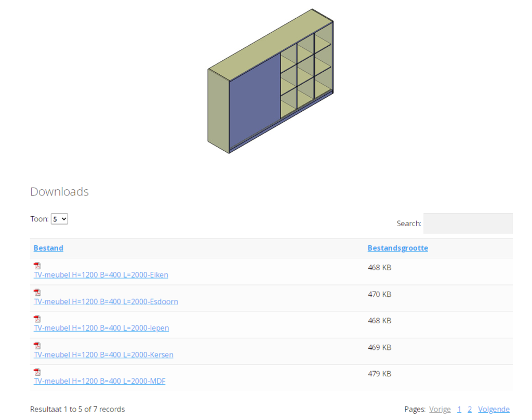
Task: Sort the table by Bestandsgrootte column
Action: pyautogui.click(x=397, y=248)
